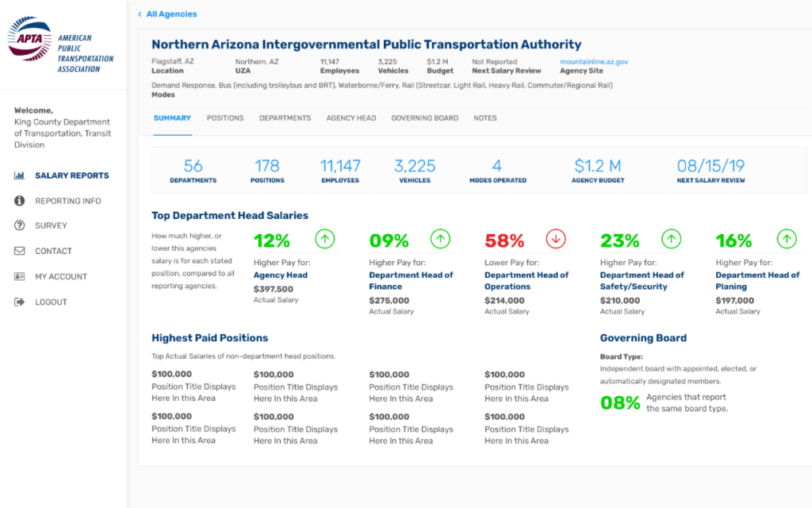Switch to the Agency Head tab
The height and width of the screenshot is (508, 812).
[351, 118]
